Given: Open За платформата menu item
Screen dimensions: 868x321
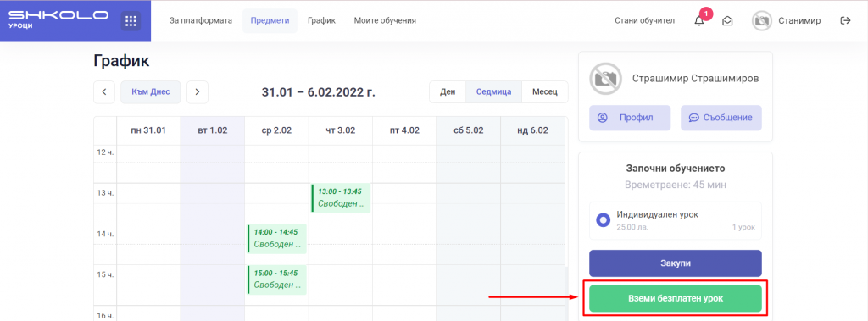Looking at the screenshot, I should (200, 21).
